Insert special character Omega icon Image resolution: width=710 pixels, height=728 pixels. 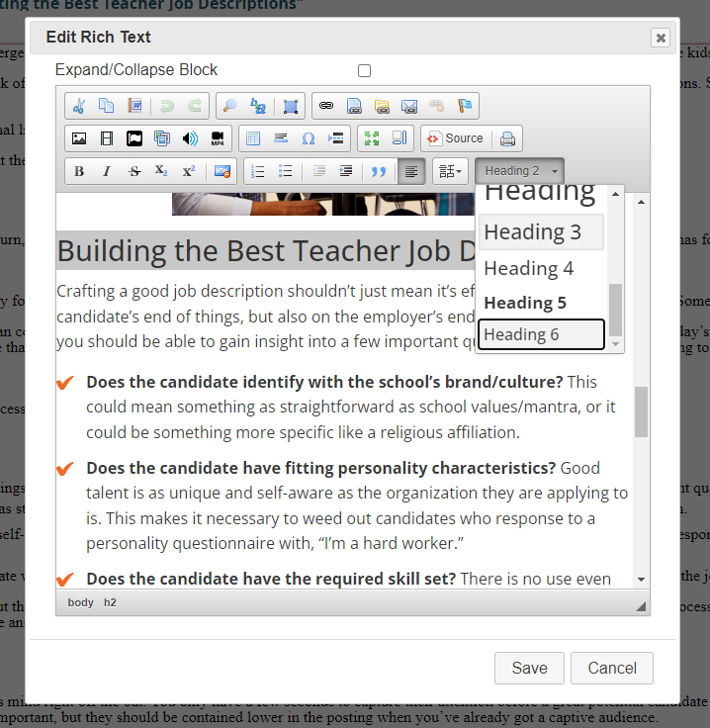tap(309, 138)
